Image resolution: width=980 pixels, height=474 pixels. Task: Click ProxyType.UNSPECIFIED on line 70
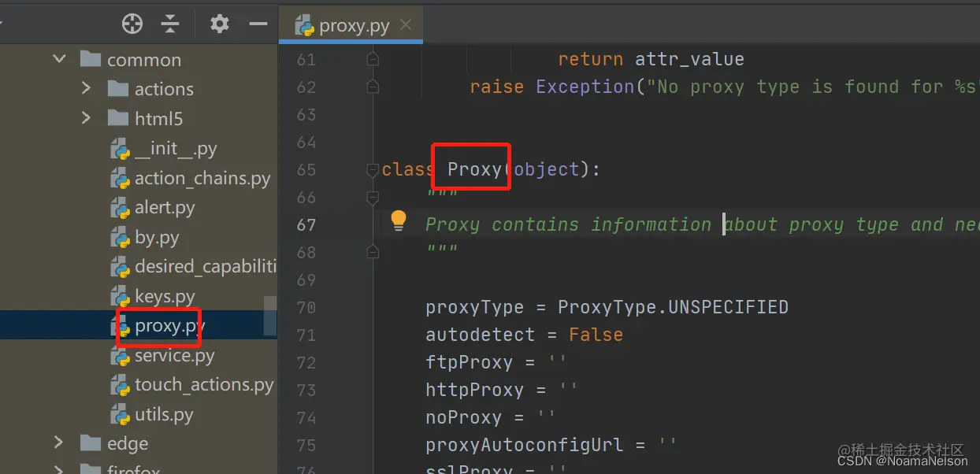[673, 307]
